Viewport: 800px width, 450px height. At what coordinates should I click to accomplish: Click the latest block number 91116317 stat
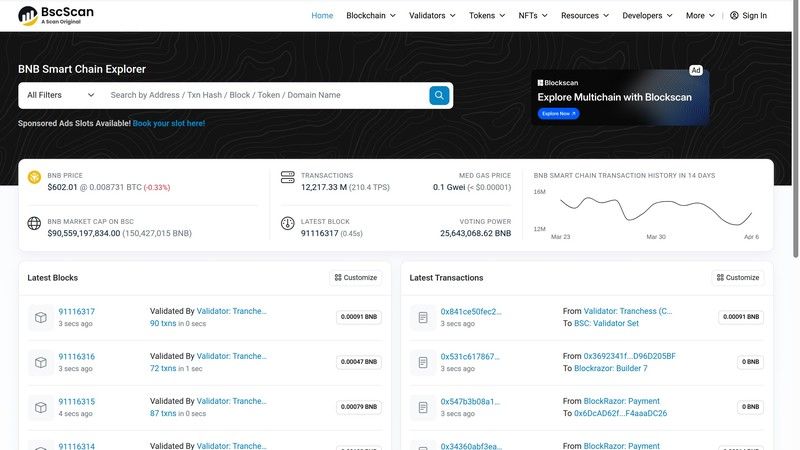tap(319, 233)
